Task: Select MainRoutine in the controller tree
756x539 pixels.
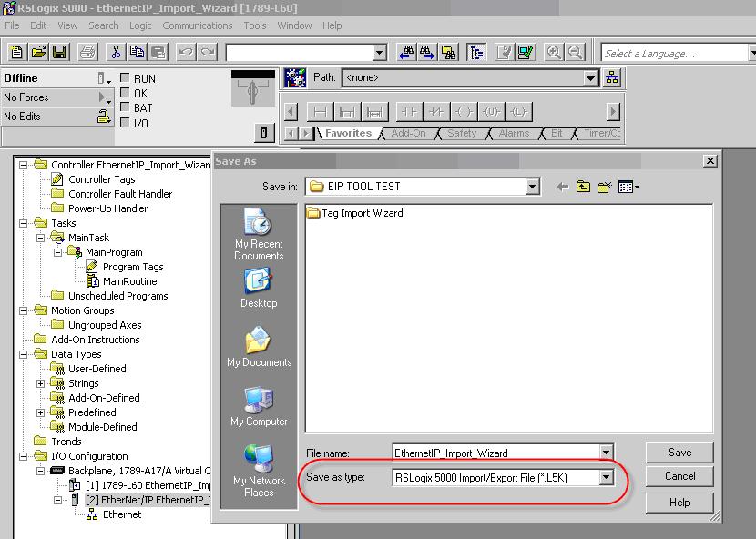Action: (x=129, y=281)
